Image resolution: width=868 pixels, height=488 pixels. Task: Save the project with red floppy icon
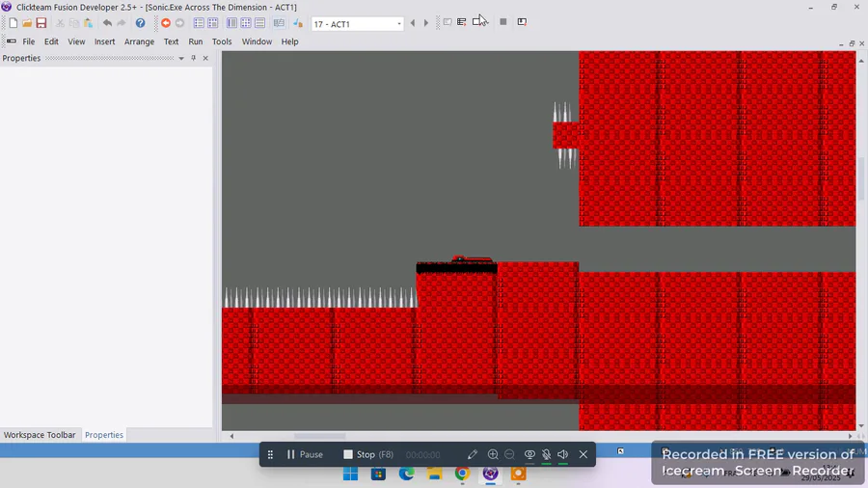(x=41, y=23)
